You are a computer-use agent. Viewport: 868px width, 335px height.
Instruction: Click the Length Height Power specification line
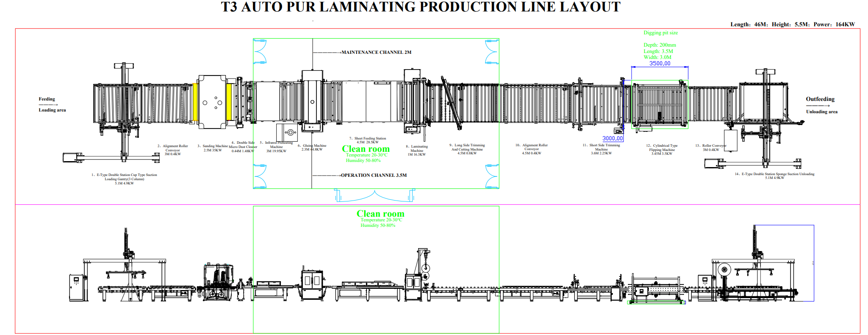point(792,25)
